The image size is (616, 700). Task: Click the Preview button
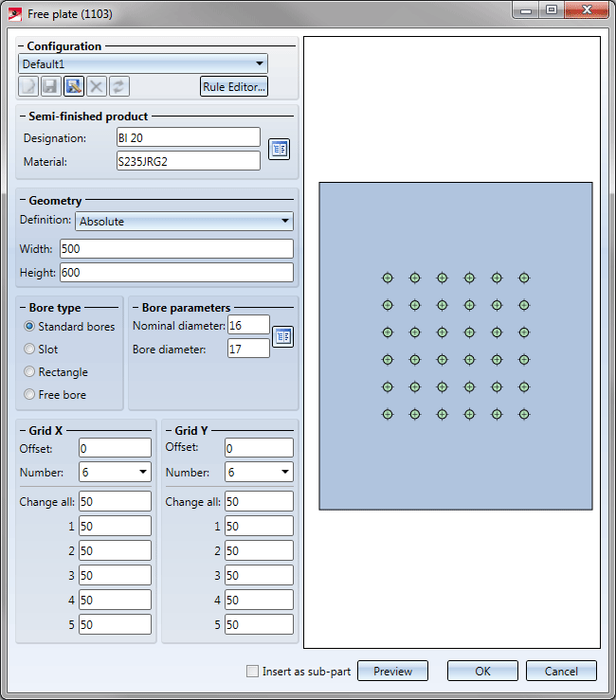392,671
